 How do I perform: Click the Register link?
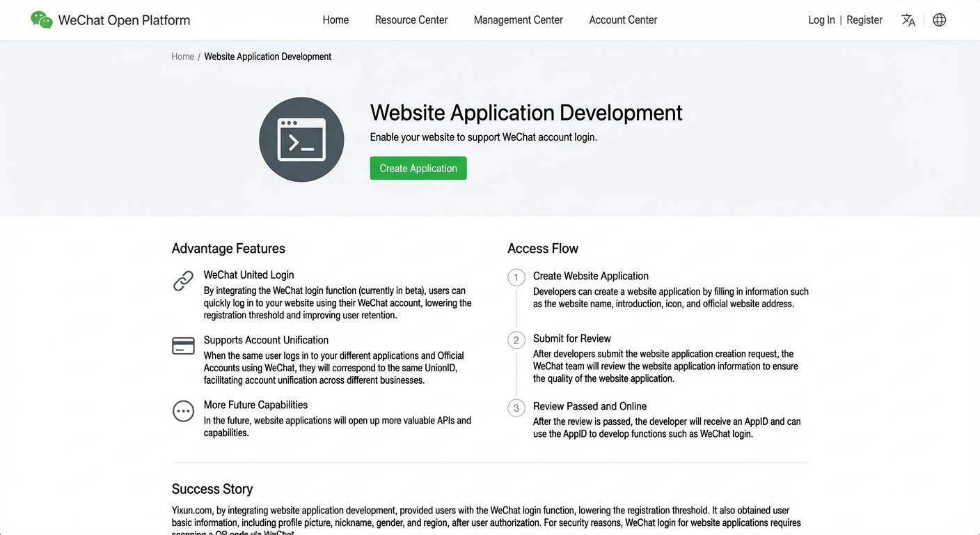(x=864, y=20)
